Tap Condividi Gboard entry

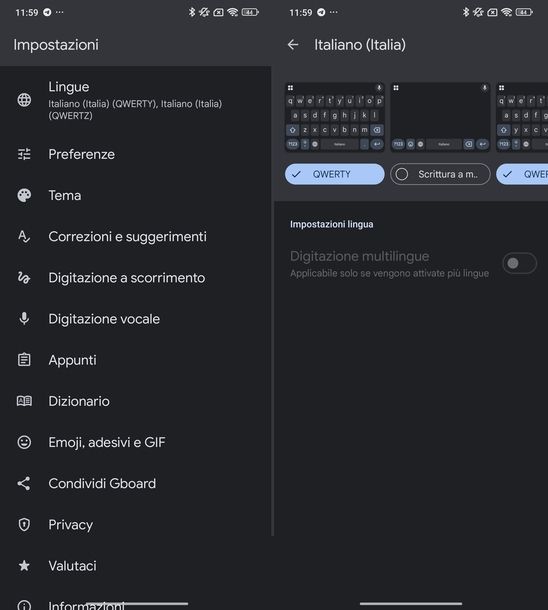(135, 484)
